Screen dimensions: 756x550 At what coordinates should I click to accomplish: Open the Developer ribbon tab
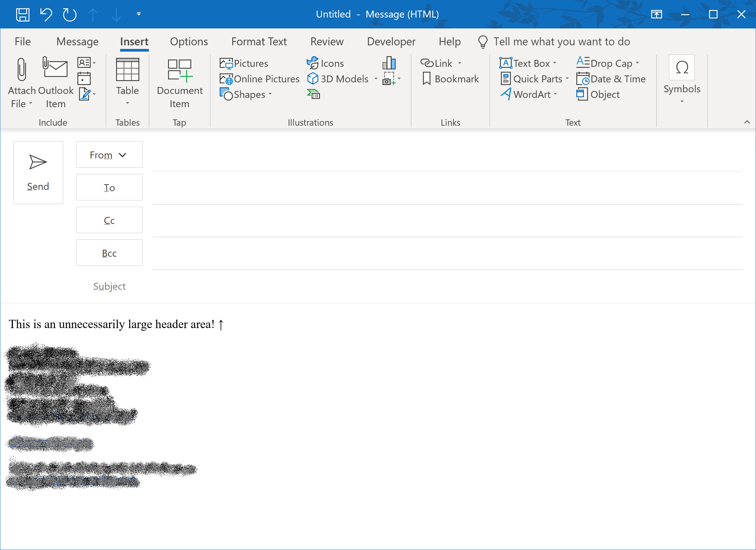pos(391,42)
